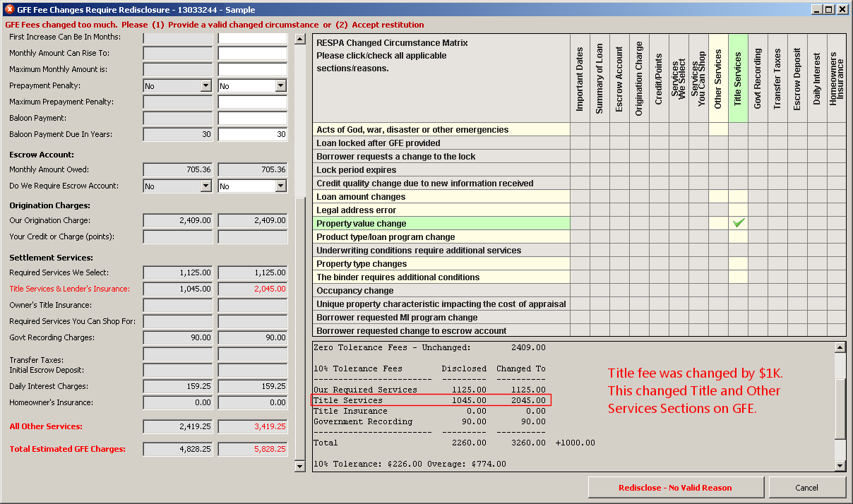Click down arrow of tolerance text scrollbar

click(840, 465)
